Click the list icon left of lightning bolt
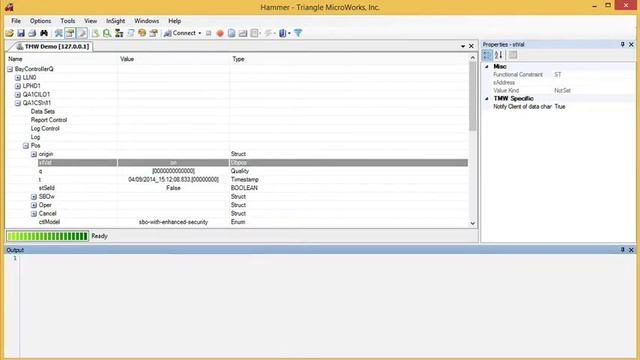This screenshot has width=640, height=360. (x=255, y=33)
